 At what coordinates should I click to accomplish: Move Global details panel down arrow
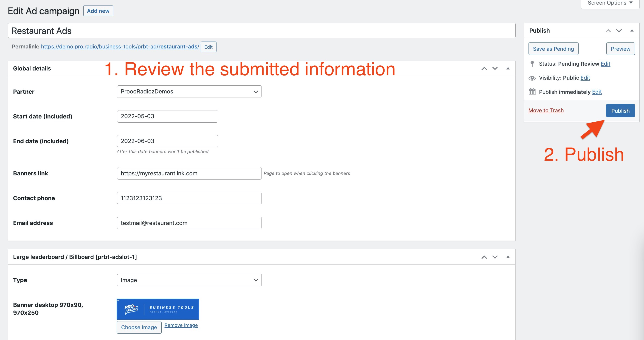[x=495, y=68]
